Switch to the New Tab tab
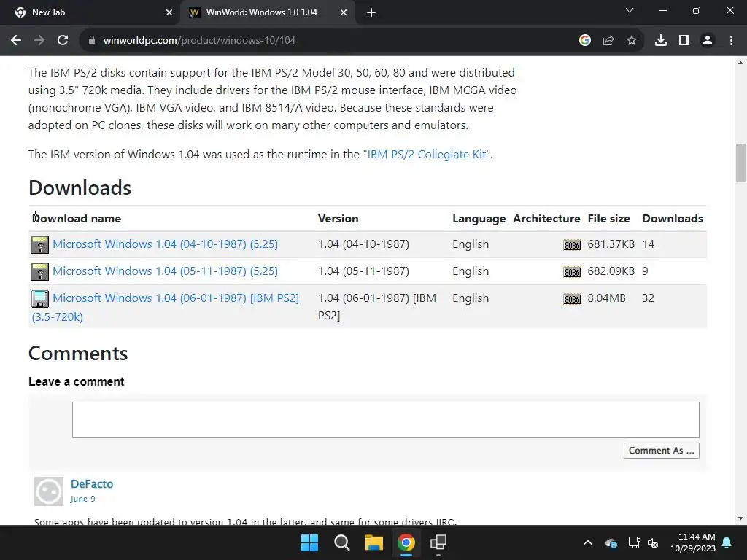This screenshot has width=747, height=560. tap(90, 12)
